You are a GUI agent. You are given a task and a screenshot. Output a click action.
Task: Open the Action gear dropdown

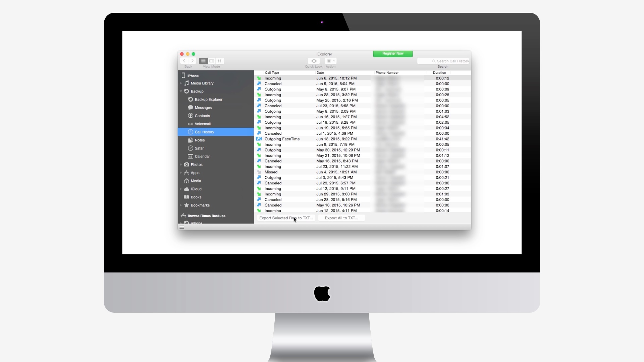(330, 61)
